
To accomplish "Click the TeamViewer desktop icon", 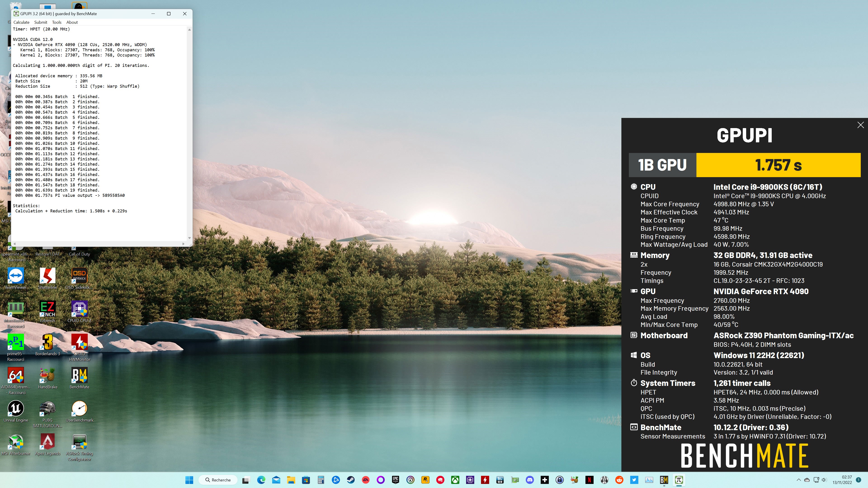I will (16, 279).
